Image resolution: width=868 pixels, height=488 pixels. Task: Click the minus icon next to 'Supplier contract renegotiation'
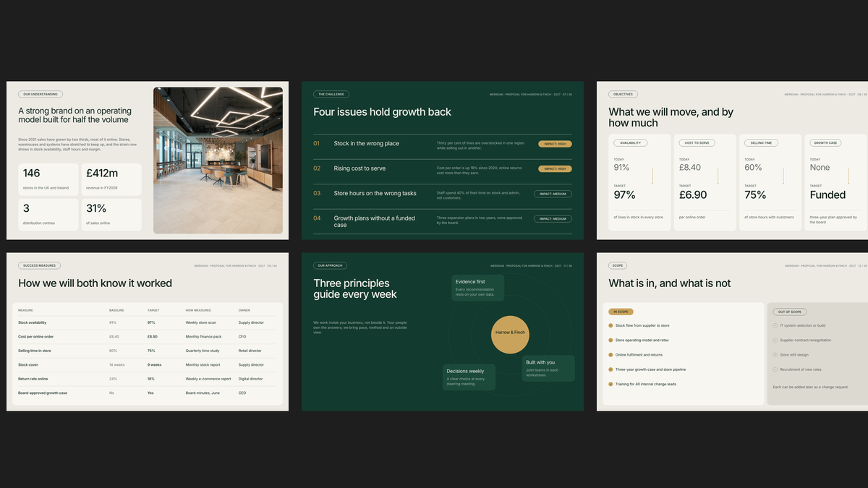(x=775, y=340)
